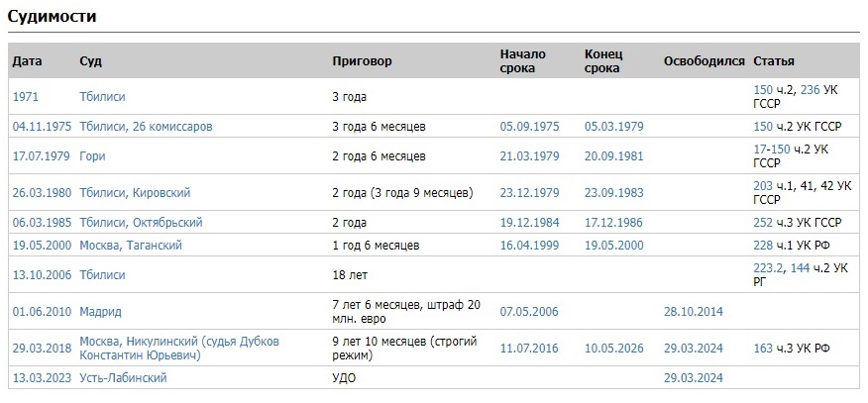Open the 1971 date link
The width and height of the screenshot is (868, 403).
point(26,97)
